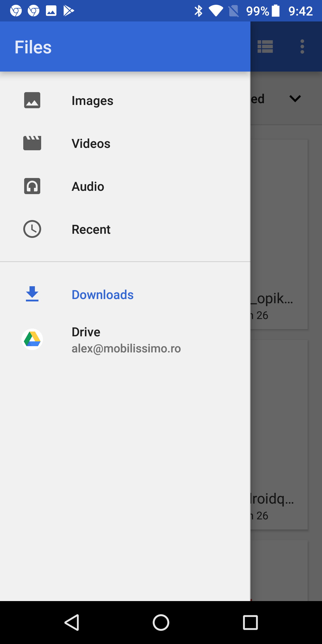Tap the Google Drive logo icon

click(32, 339)
